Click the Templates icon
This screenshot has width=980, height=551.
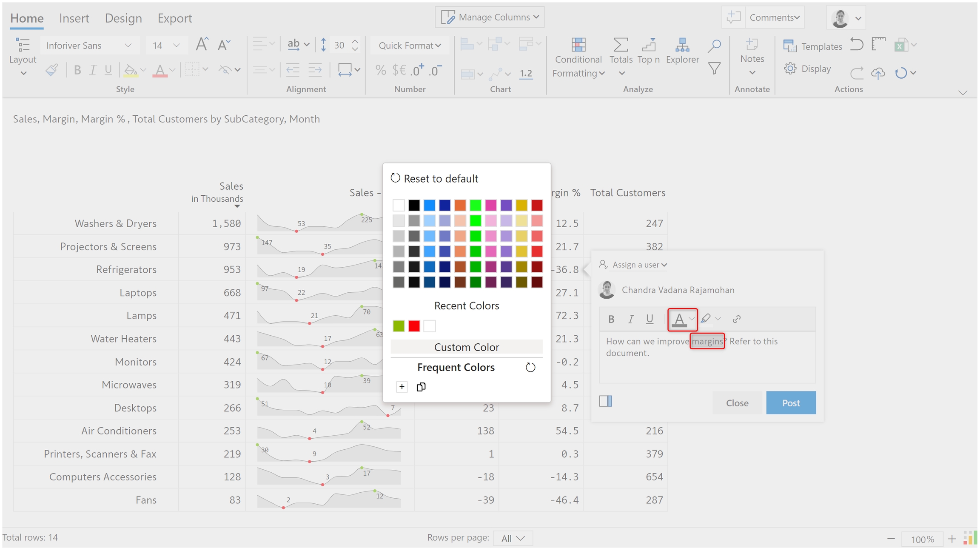790,46
